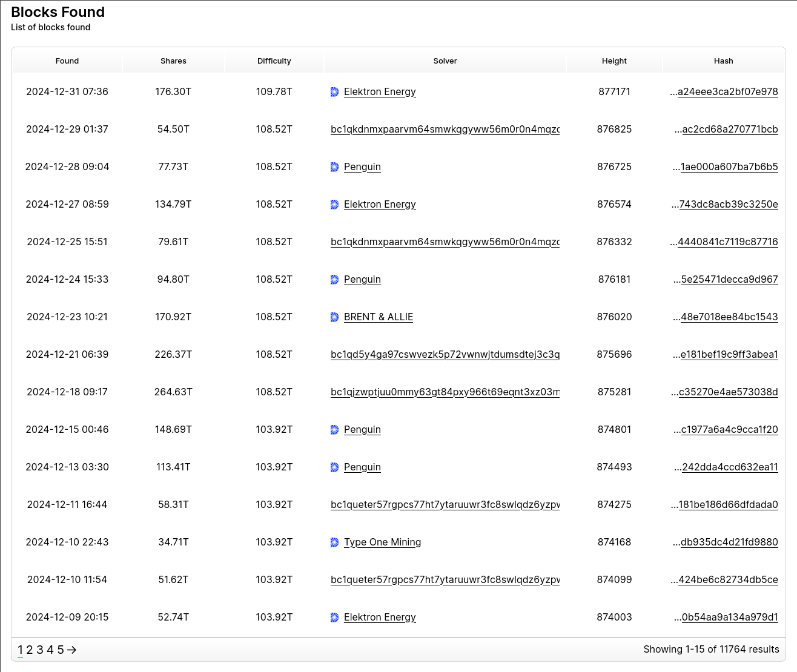Open bc1qd5y4ga97 solver address link
Viewport: 797px width, 672px height.
point(445,355)
